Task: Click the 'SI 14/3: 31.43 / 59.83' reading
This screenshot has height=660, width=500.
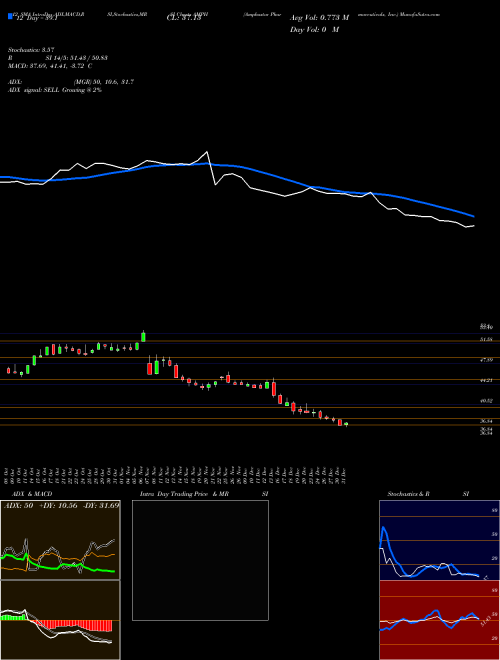Action: [77, 58]
